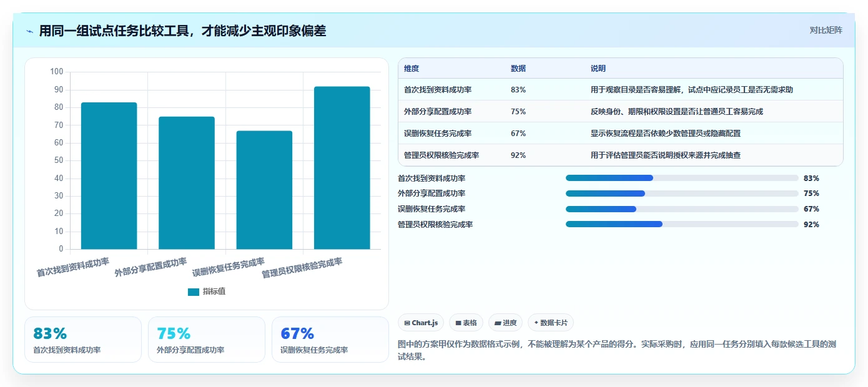The image size is (868, 387).
Task: Click the 误删恢复任务完成率 bar in chart
Action: click(264, 190)
